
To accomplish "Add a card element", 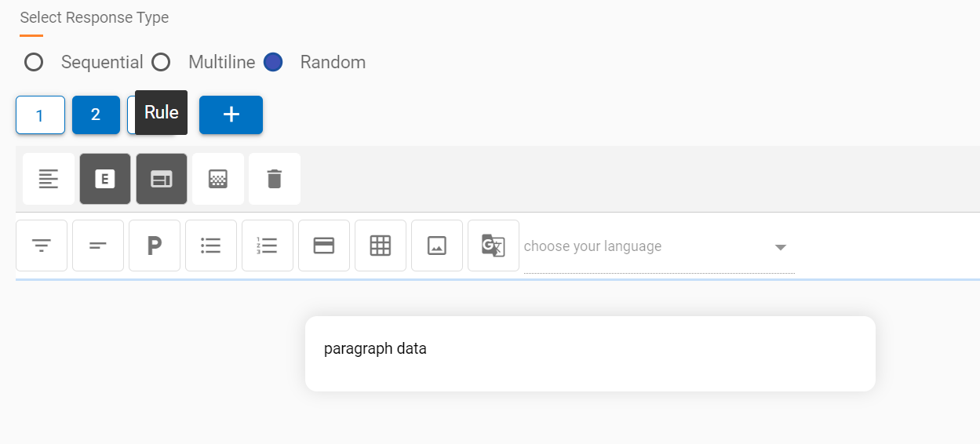I will pyautogui.click(x=324, y=246).
